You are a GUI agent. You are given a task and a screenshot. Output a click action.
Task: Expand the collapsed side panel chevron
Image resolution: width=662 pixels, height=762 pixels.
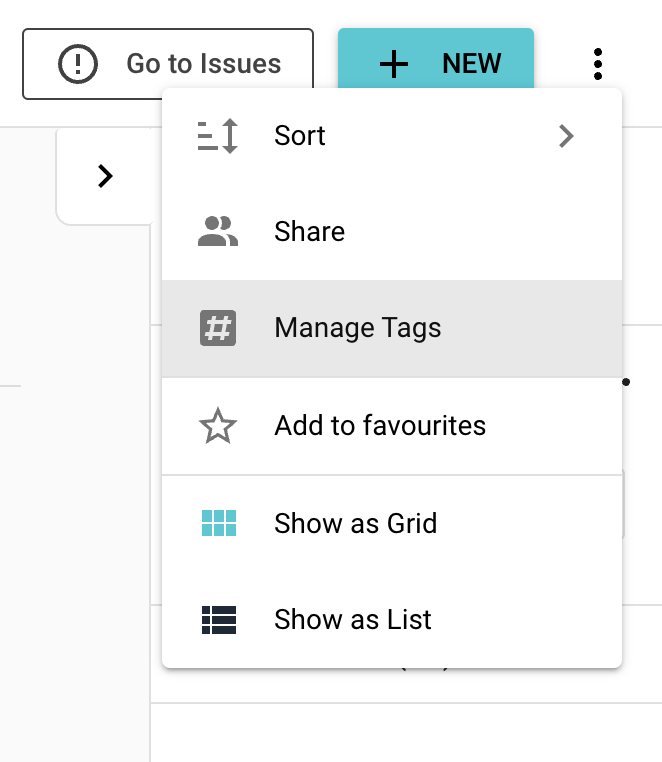coord(105,176)
